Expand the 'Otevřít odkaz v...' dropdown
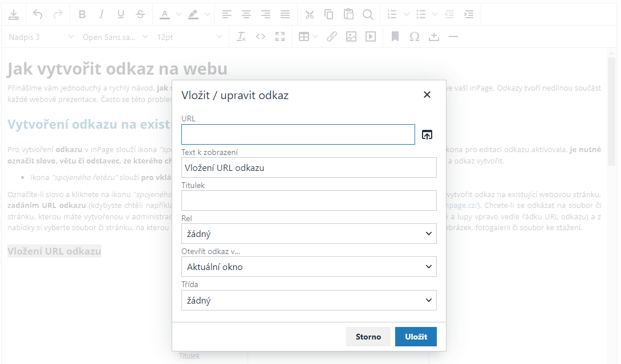This screenshot has height=364, width=621. pyautogui.click(x=309, y=267)
